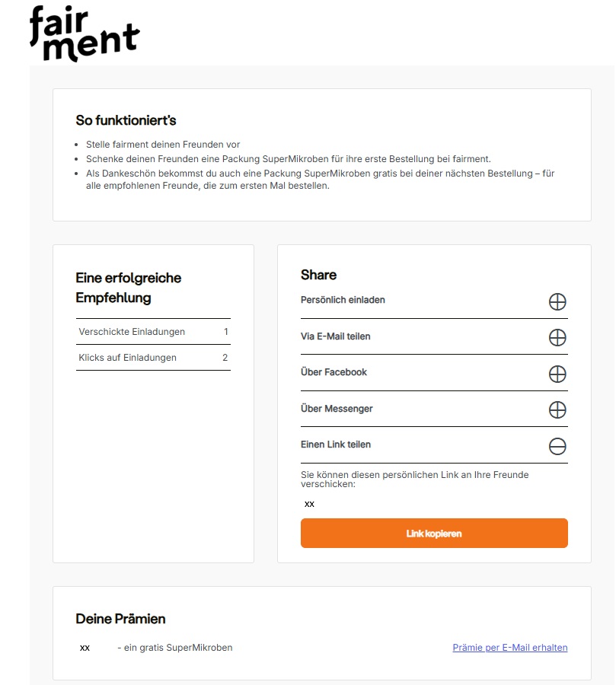
Task: Collapse Einen Link teilen via minus icon
Action: (557, 446)
